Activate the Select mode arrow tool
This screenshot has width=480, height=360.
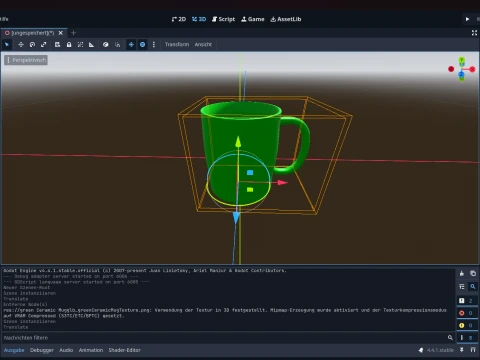(x=7, y=44)
